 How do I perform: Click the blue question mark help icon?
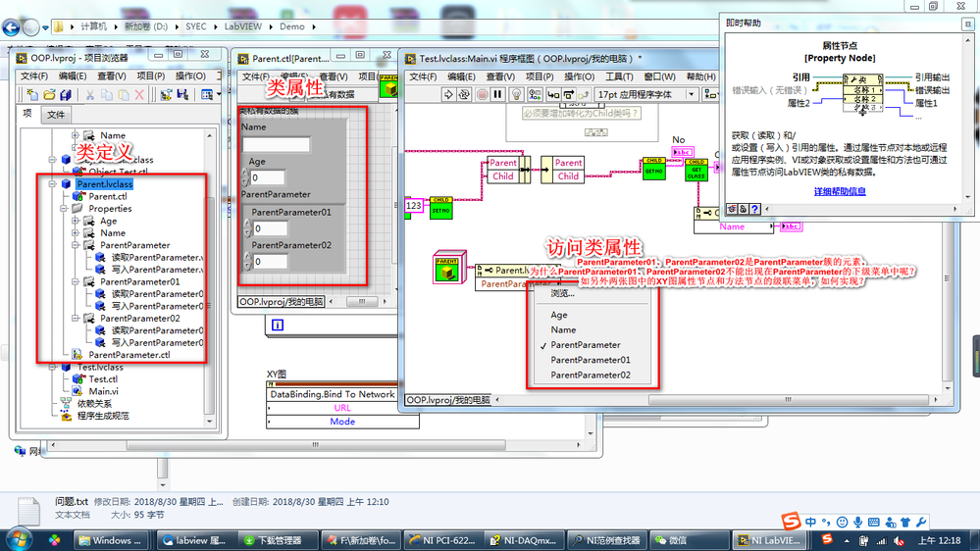(x=754, y=209)
